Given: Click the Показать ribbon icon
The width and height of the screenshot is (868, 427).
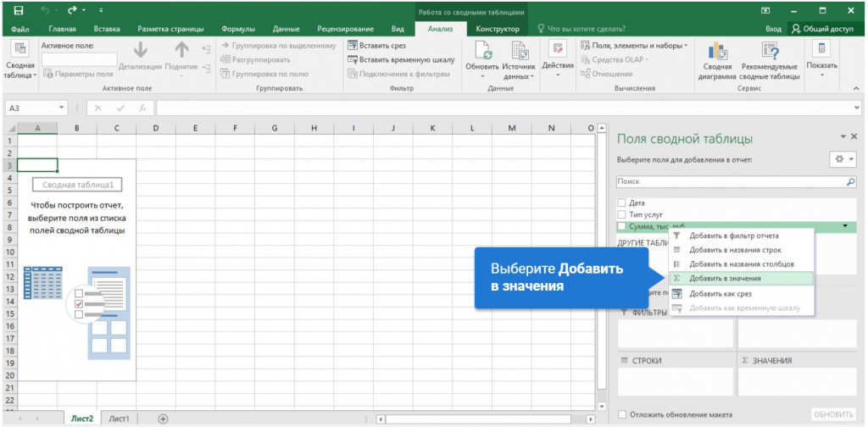Looking at the screenshot, I should click(x=821, y=49).
